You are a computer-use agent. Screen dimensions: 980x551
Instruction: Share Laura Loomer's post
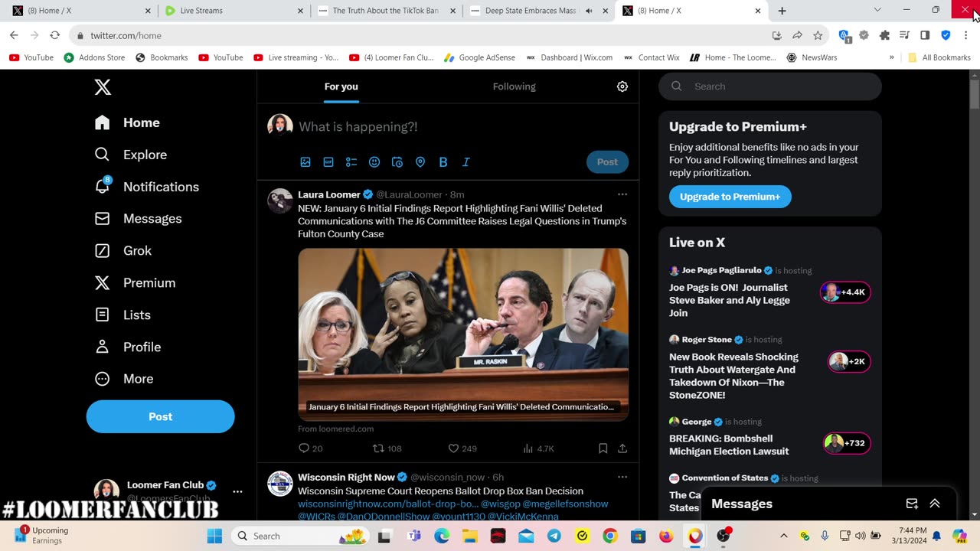pos(622,448)
